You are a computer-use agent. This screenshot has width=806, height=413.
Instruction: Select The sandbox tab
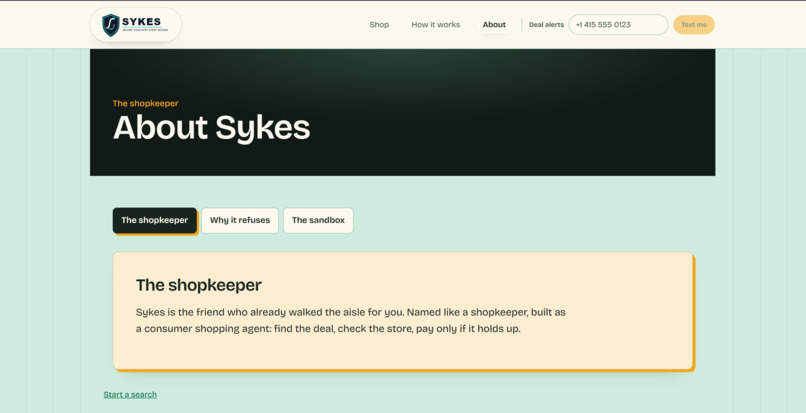[x=318, y=220]
